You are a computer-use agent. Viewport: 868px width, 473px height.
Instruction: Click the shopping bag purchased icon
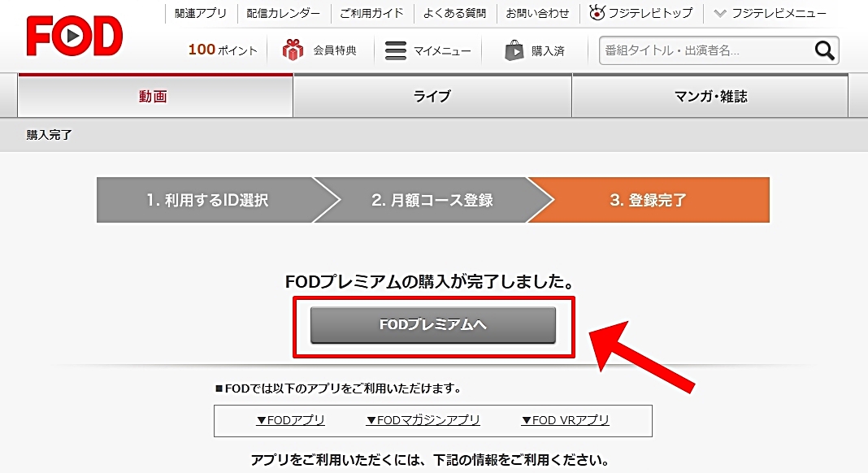tap(514, 50)
